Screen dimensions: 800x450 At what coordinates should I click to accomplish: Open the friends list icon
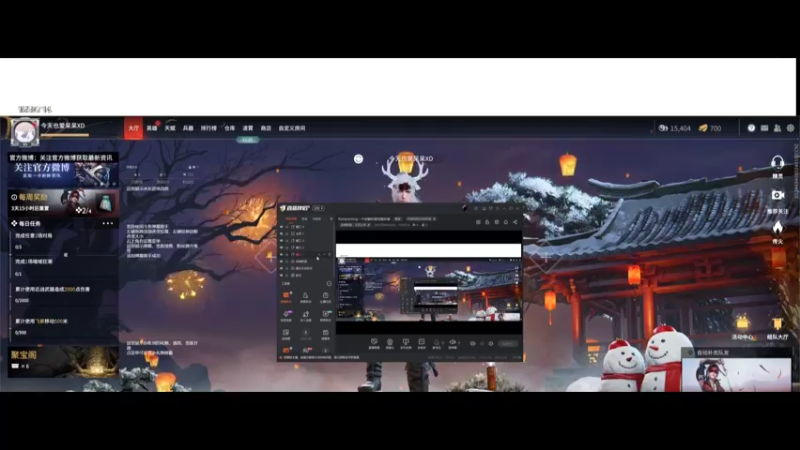click(777, 128)
